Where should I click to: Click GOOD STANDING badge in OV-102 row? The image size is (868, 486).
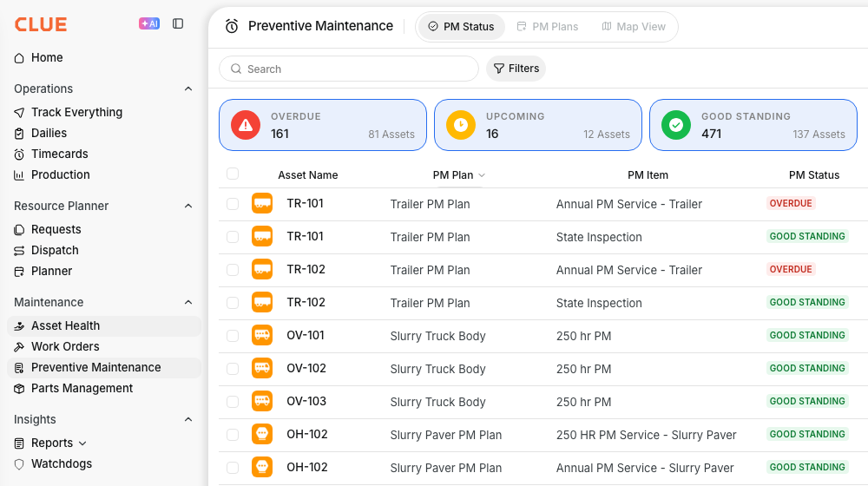(x=807, y=369)
